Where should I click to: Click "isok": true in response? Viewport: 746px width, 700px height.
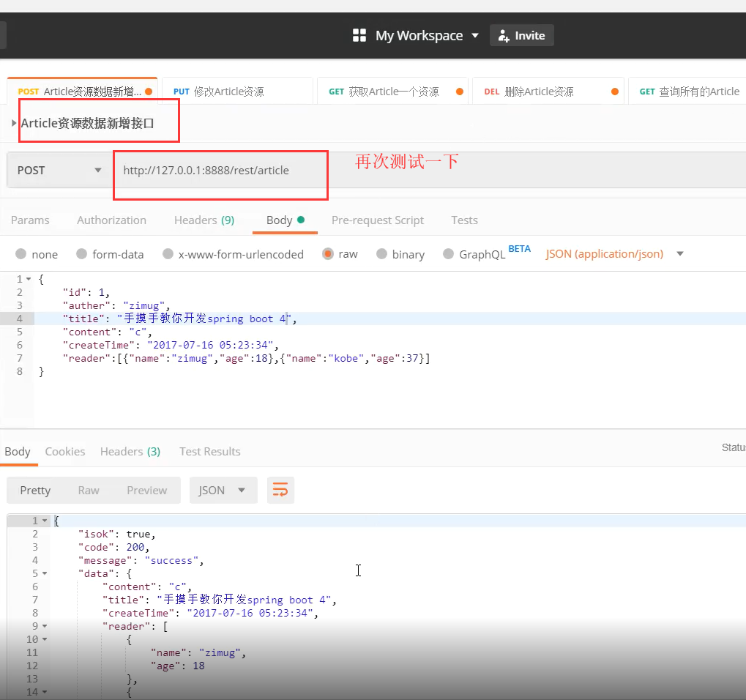(x=116, y=534)
